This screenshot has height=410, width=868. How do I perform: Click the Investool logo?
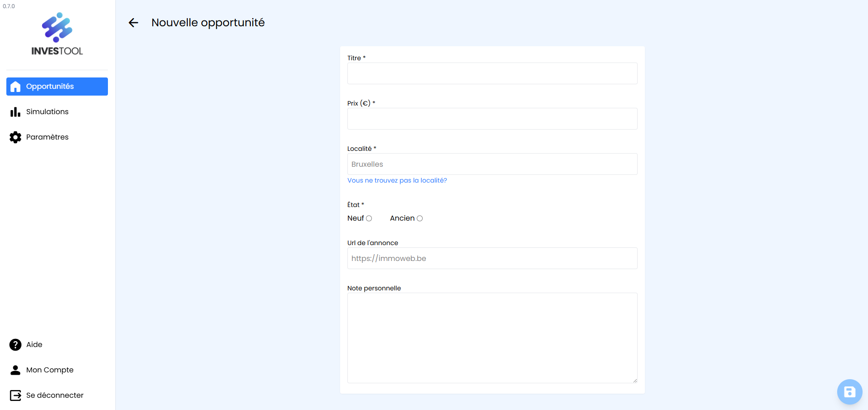pos(57,34)
